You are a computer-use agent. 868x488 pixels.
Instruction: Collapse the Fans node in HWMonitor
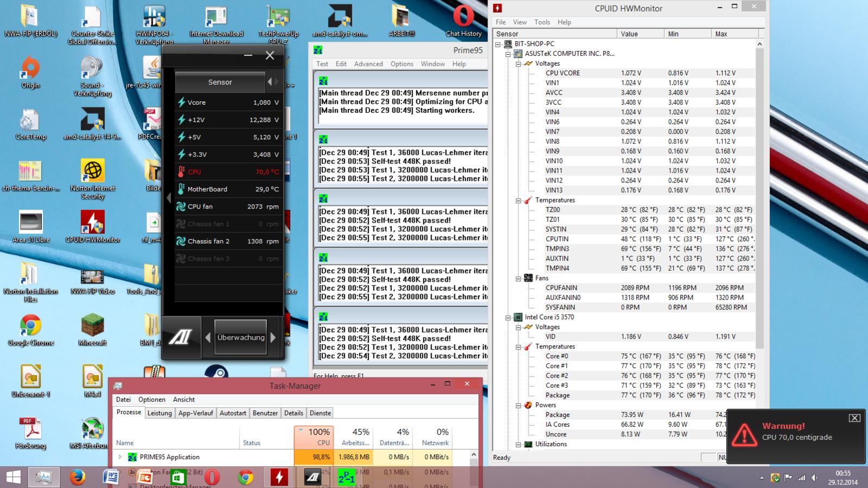coord(518,278)
